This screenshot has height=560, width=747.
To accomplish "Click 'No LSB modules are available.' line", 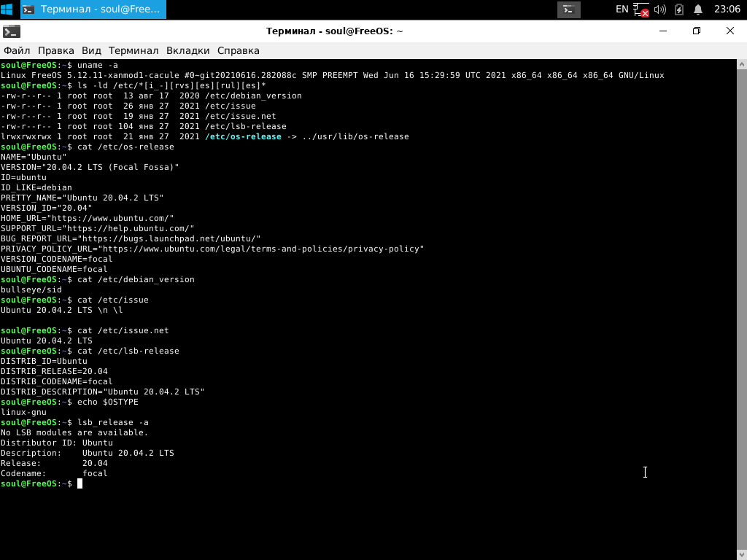I will [x=74, y=433].
